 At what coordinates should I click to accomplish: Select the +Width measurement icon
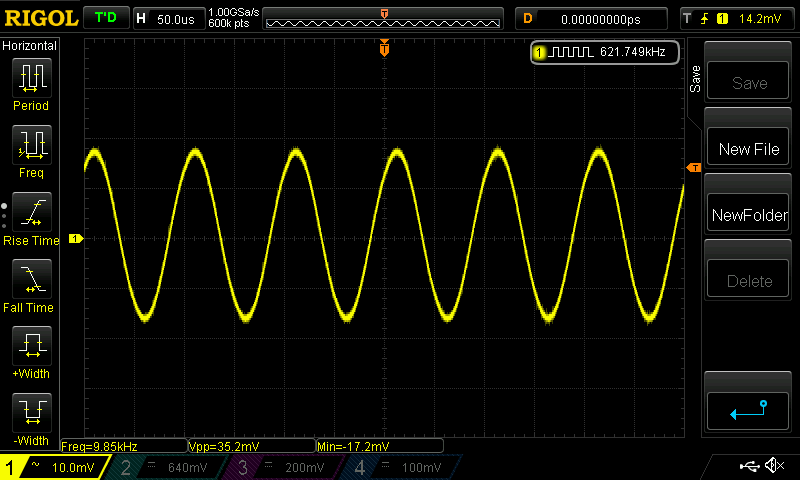click(32, 345)
